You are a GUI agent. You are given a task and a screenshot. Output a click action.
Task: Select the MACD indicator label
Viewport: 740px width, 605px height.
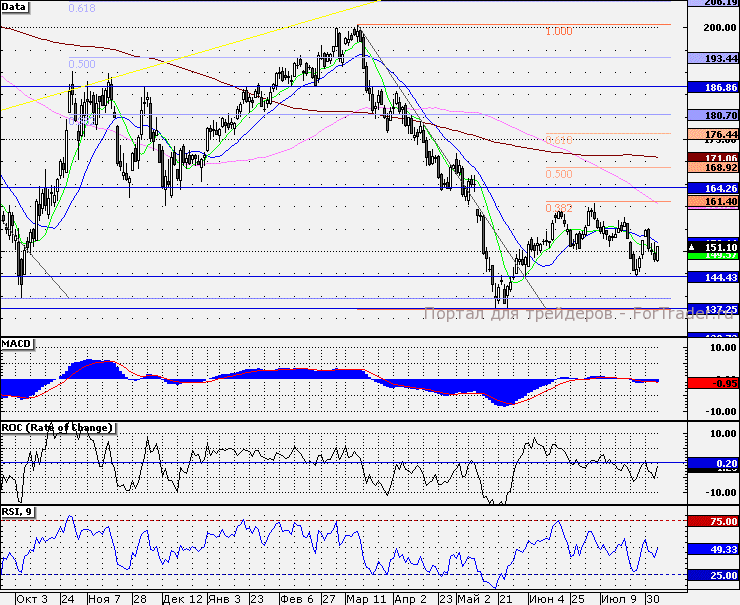tap(17, 344)
